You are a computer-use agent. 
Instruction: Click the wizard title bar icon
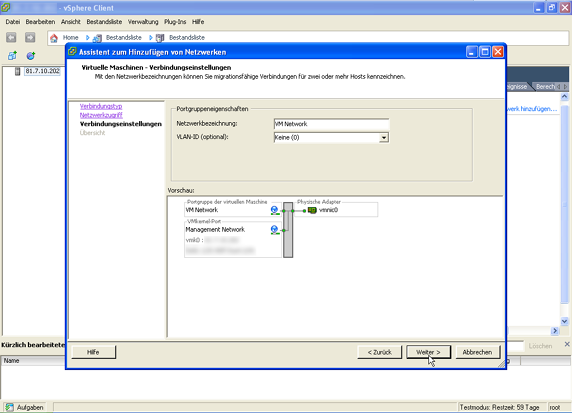[72, 52]
